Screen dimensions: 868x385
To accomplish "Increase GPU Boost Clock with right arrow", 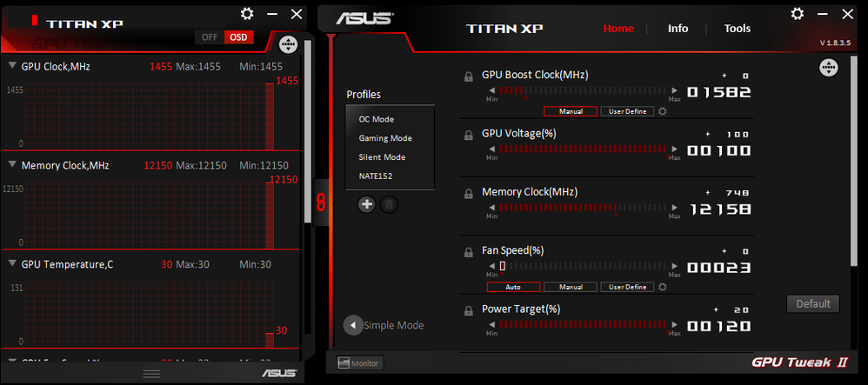I will (674, 90).
